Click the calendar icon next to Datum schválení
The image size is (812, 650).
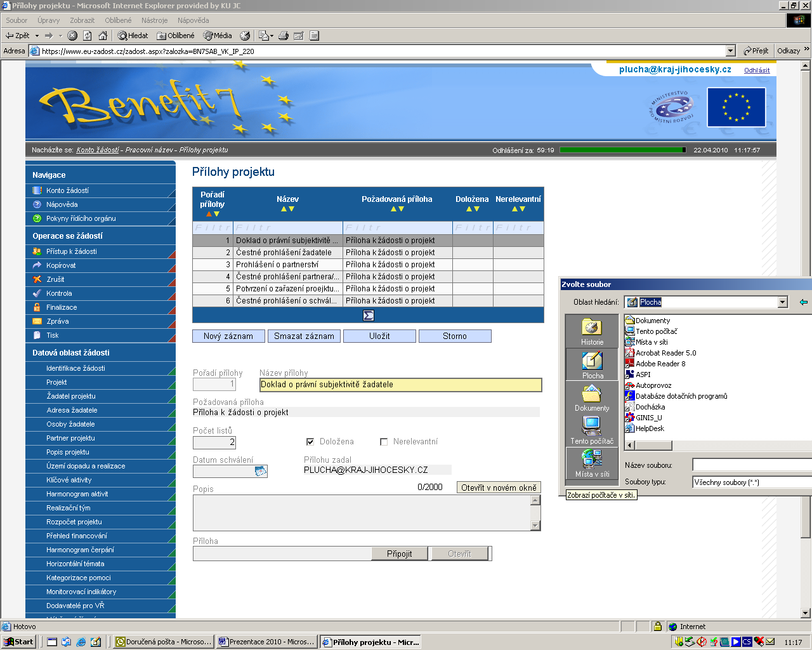coord(260,471)
